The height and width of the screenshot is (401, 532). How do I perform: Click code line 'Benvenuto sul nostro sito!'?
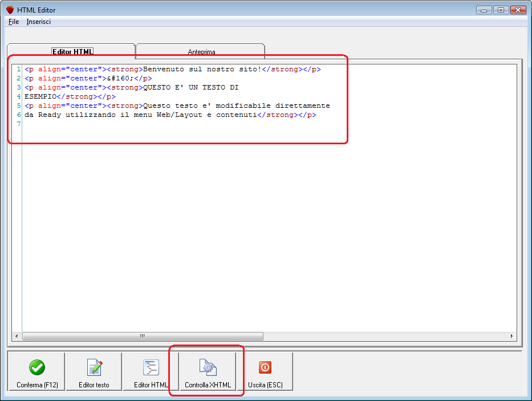click(202, 69)
